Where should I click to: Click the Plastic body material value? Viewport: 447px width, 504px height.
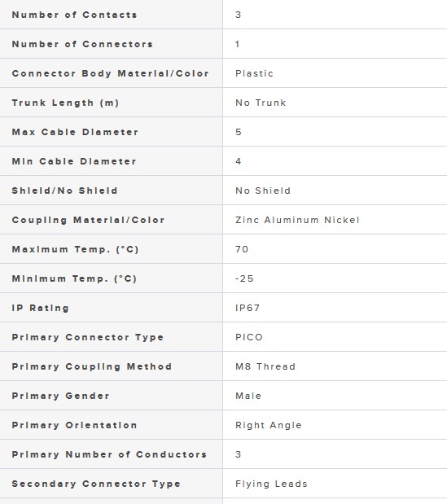coord(254,73)
